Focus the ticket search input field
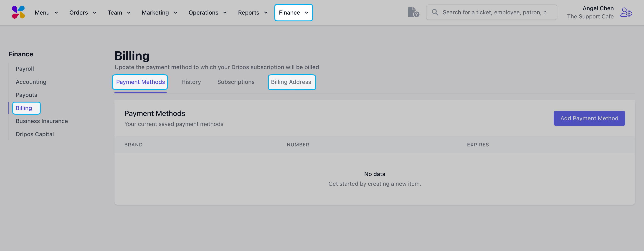Screen dimensions: 644x251 point(495,12)
